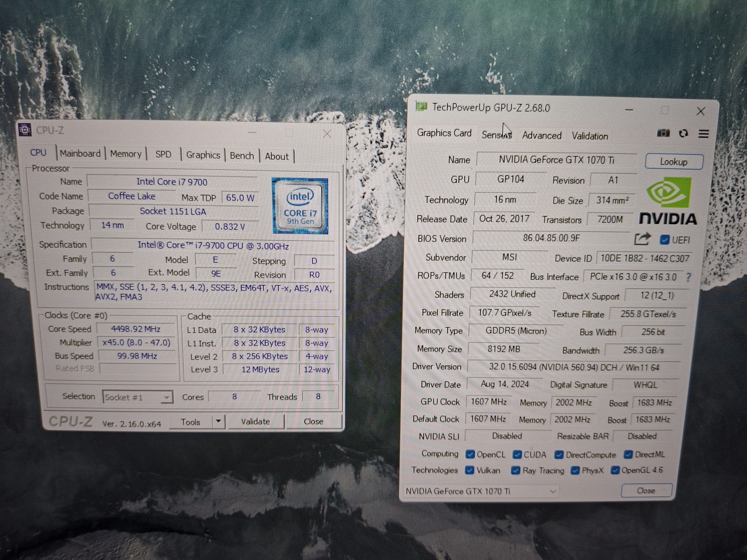Screen dimensions: 747x560
Task: Switch to the Mainboard tab
Action: [80, 154]
